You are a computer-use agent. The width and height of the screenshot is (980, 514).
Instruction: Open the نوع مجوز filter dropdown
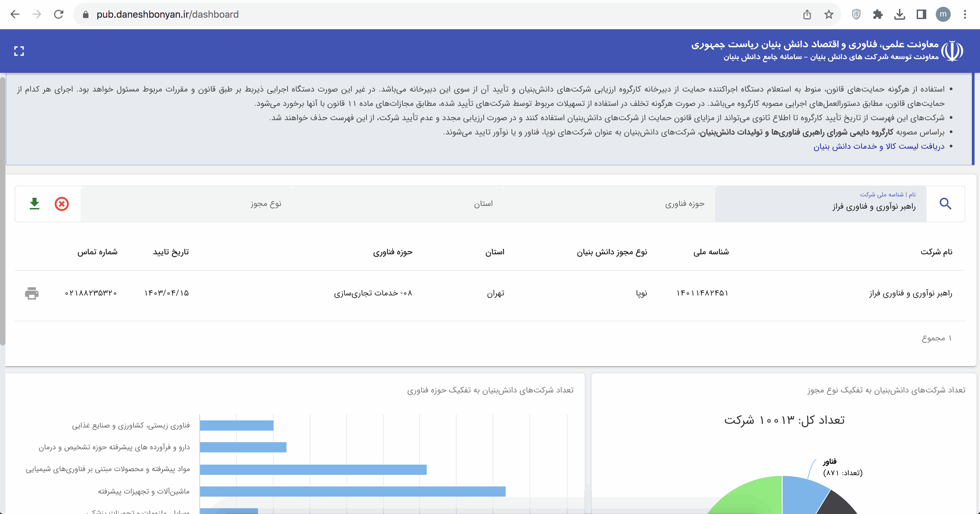click(x=186, y=204)
